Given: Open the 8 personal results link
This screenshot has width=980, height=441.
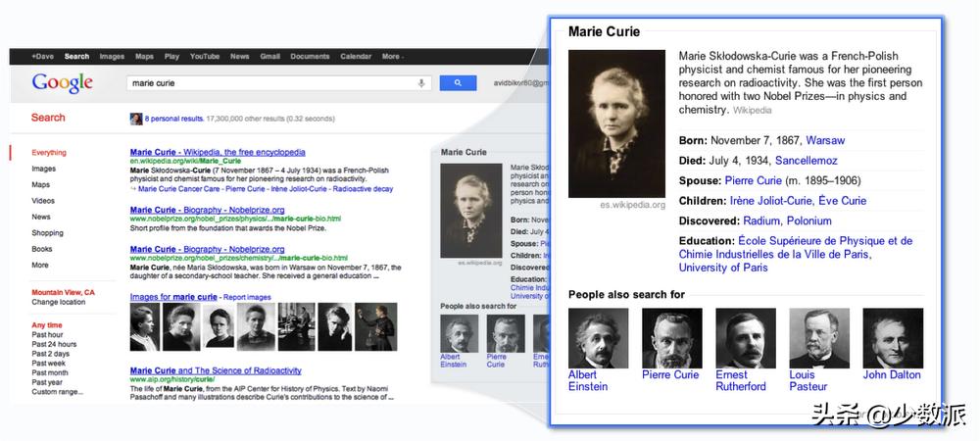Looking at the screenshot, I should coord(174,119).
